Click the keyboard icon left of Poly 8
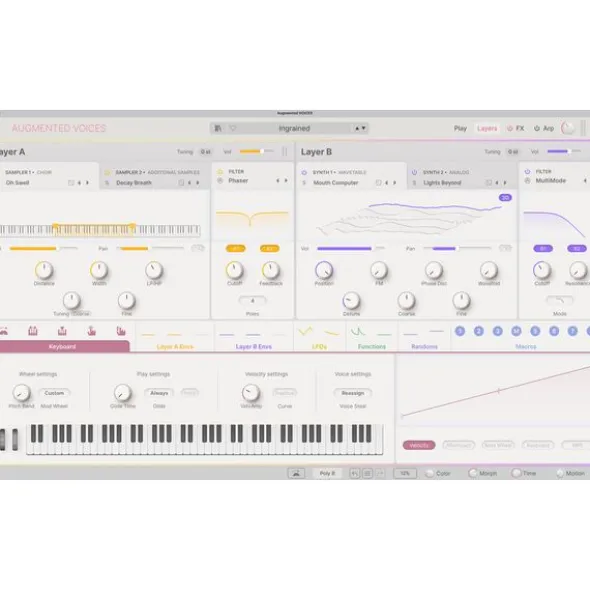 coord(296,473)
